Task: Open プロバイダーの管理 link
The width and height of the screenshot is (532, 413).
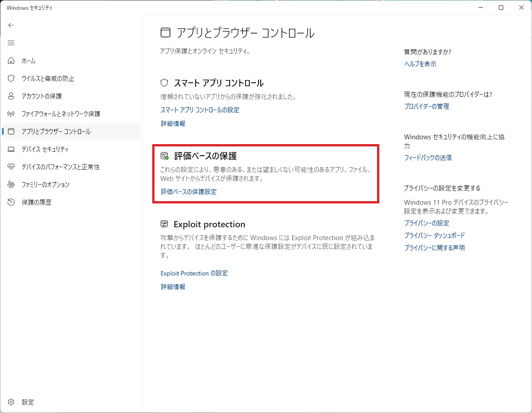Action: pos(427,106)
